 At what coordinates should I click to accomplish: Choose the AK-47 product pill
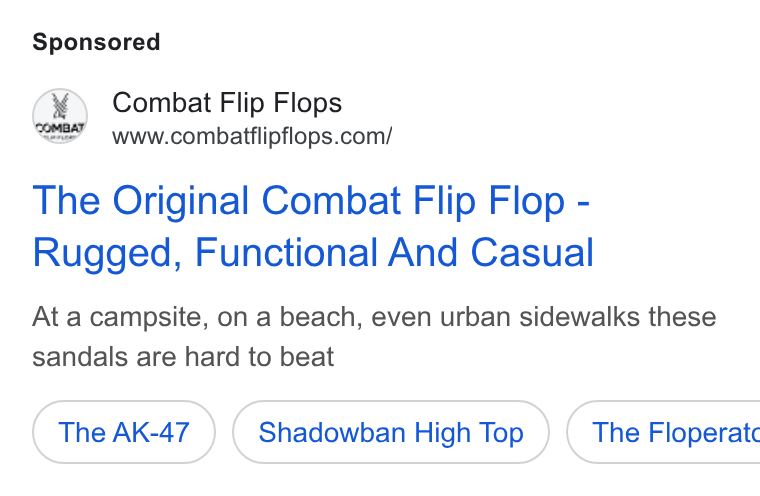coord(124,432)
